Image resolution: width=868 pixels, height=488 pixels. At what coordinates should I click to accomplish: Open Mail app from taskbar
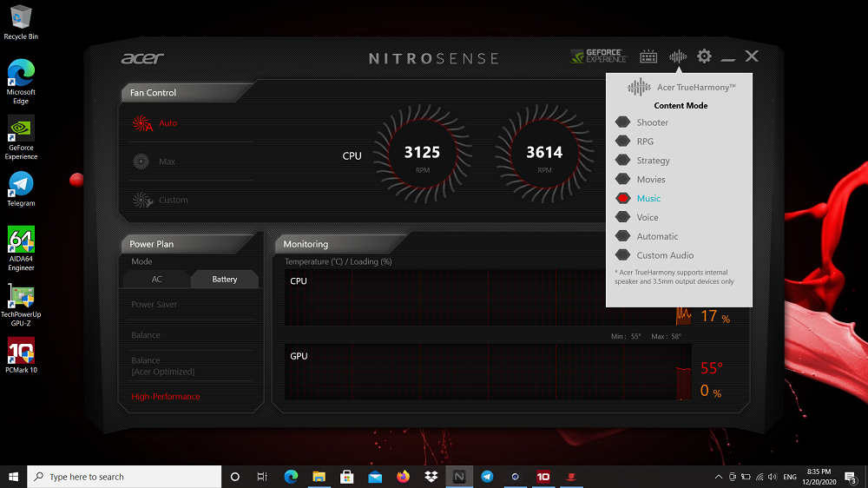coord(375,477)
